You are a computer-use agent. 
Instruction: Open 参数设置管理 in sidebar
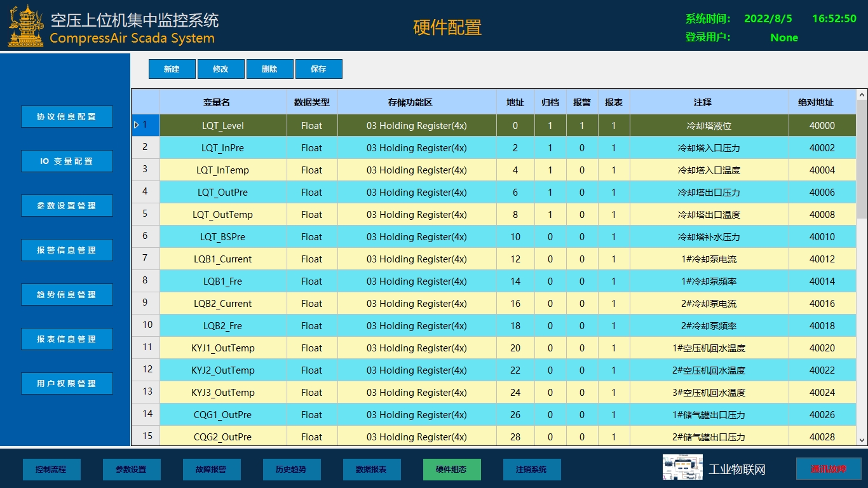coord(67,206)
